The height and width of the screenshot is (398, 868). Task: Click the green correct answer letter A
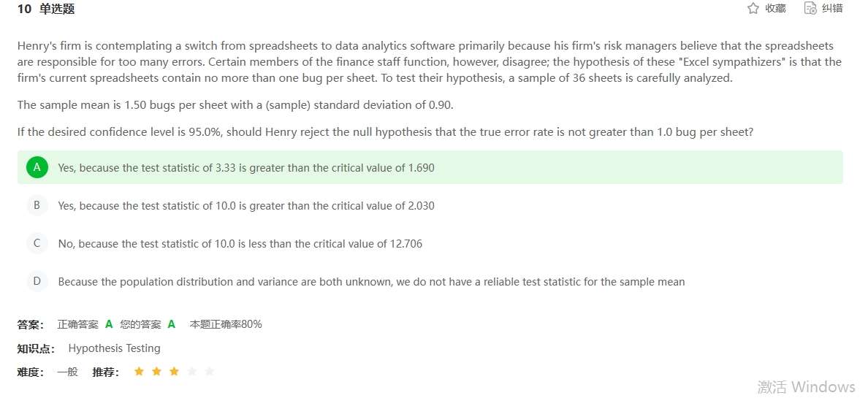(109, 324)
